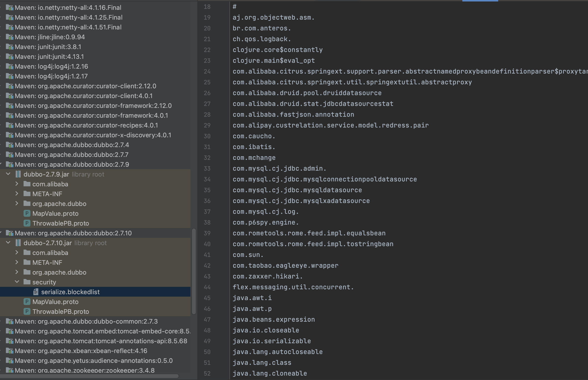Click proto icon of ThrowablePB.proto under dubbo-2.7.10.jar
The image size is (588, 380).
(x=27, y=312)
